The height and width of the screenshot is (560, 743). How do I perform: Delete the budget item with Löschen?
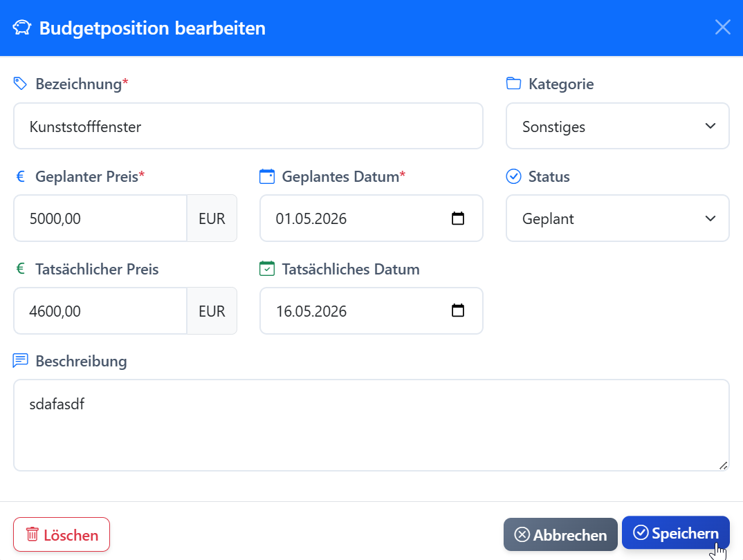tap(61, 534)
